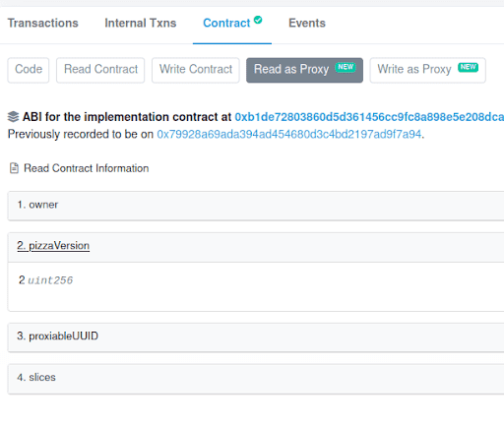Open the previous implementation address 0x79928a...
Viewport: 504px width, 427px height.
click(x=289, y=134)
